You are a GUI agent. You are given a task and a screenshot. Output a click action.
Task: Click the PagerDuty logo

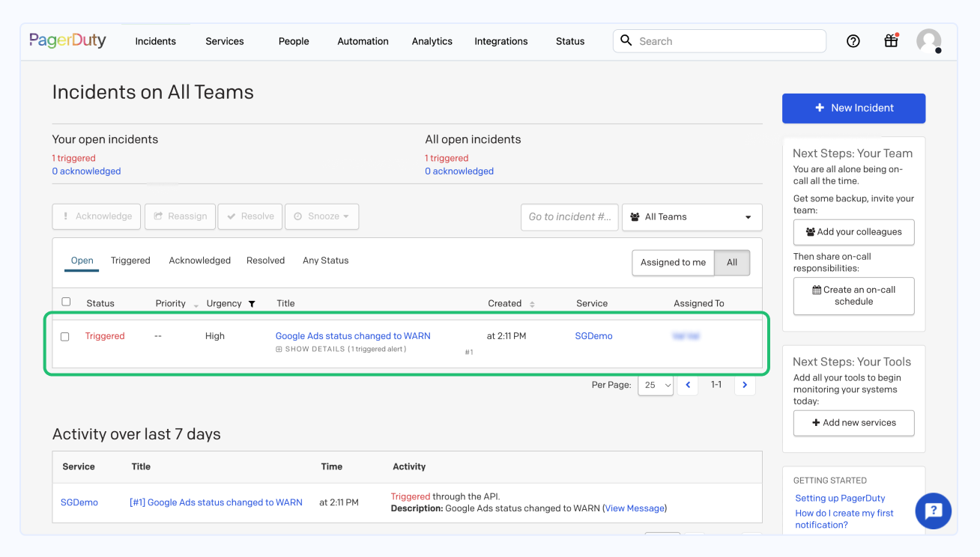[67, 40]
